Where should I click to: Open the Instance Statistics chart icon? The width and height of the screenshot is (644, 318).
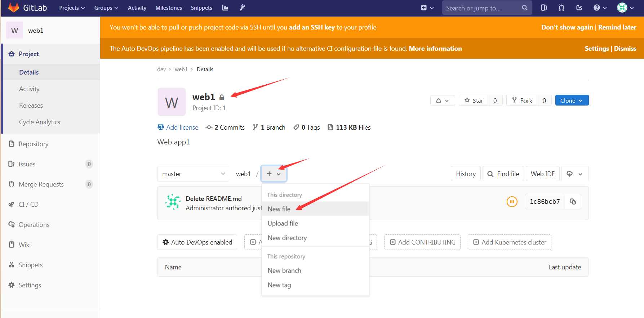point(225,8)
